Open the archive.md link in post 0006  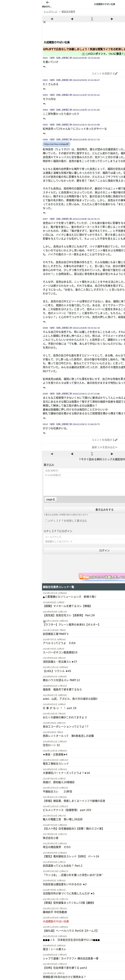56,144
